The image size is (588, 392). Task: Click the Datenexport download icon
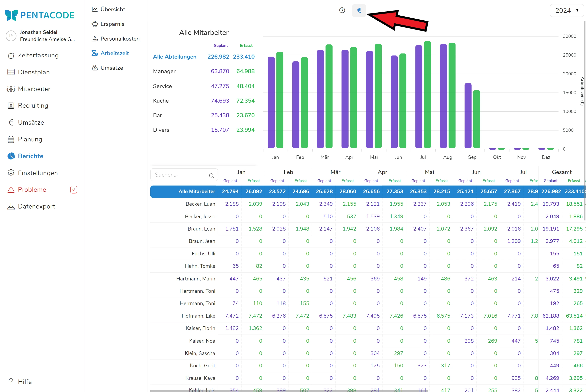[x=11, y=207]
